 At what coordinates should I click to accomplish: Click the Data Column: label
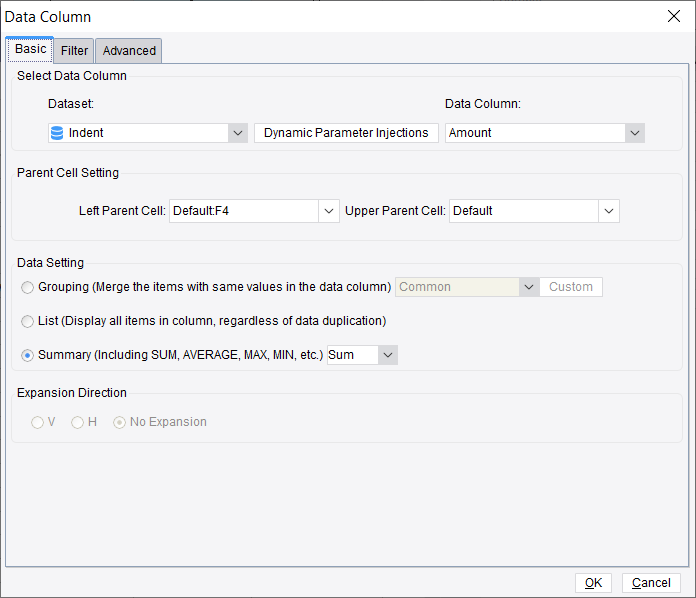tap(483, 104)
